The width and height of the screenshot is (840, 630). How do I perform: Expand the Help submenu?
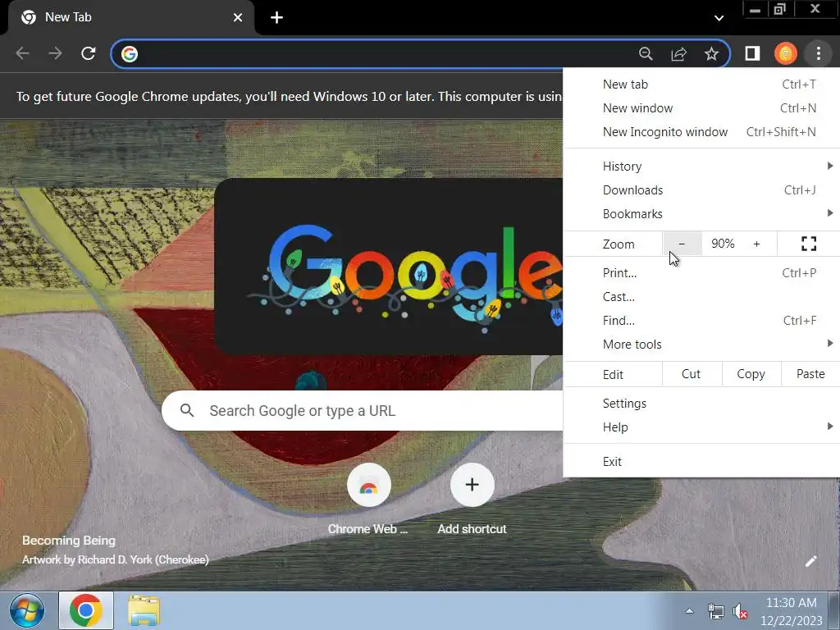[x=702, y=427]
